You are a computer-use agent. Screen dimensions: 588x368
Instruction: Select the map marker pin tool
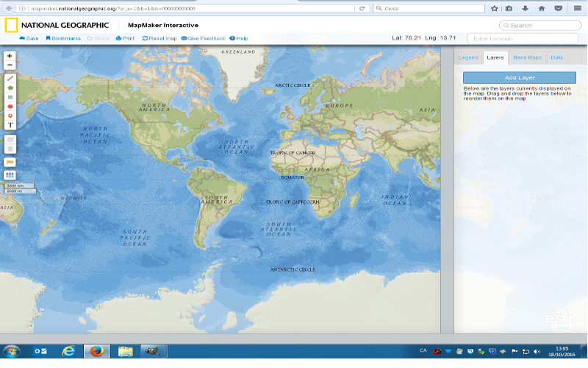(x=10, y=116)
